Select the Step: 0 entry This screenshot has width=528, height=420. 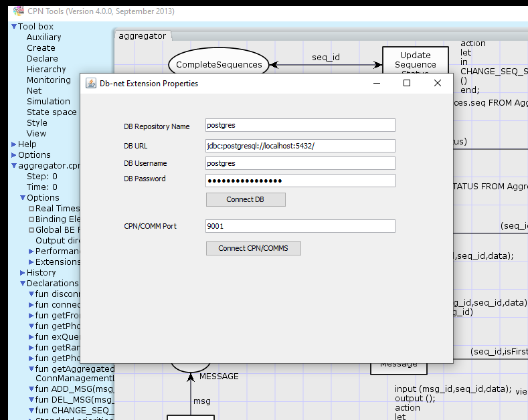[42, 177]
